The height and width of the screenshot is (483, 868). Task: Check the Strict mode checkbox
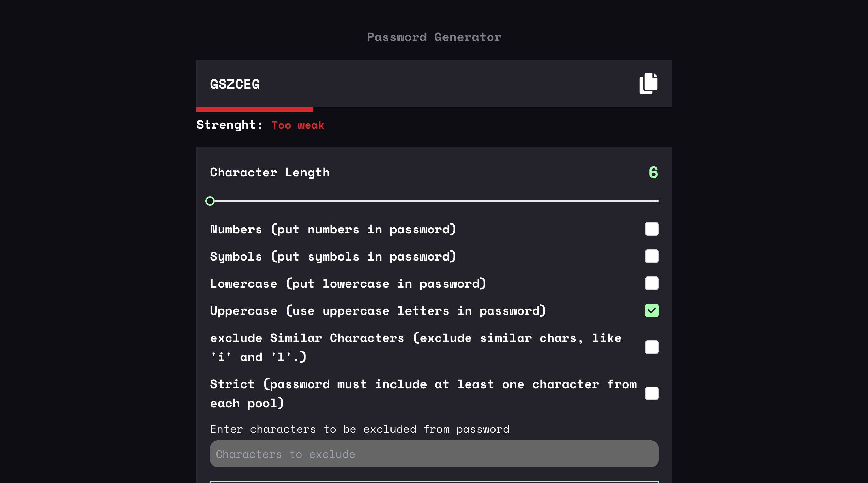pos(652,393)
